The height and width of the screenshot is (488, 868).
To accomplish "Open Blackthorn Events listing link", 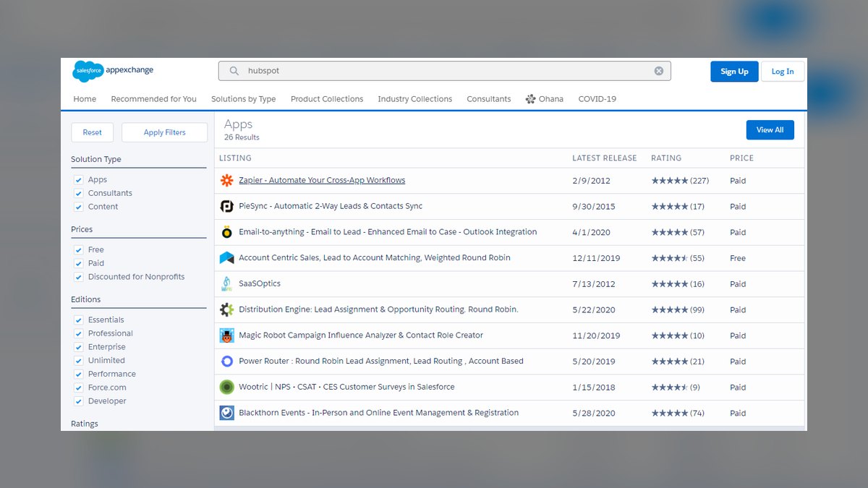I will (x=378, y=413).
